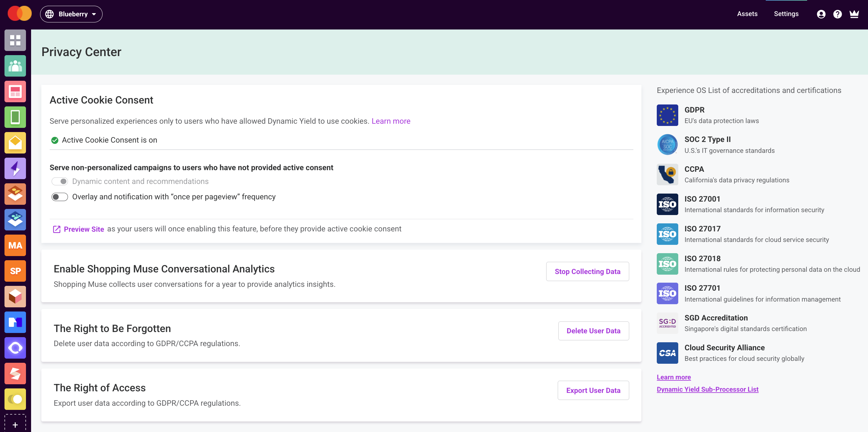This screenshot has height=432, width=868.
Task: Open the user account profile icon
Action: (821, 14)
